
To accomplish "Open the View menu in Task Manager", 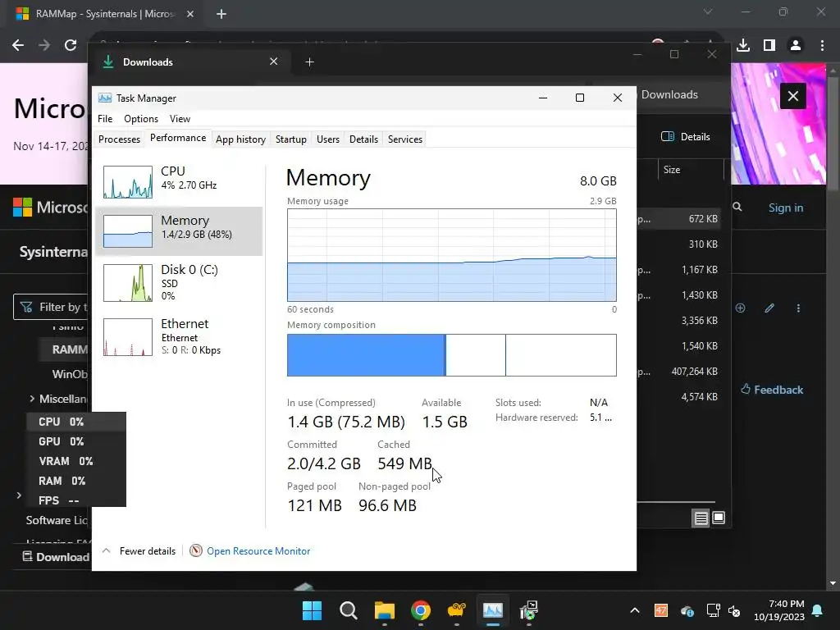I will pyautogui.click(x=180, y=119).
